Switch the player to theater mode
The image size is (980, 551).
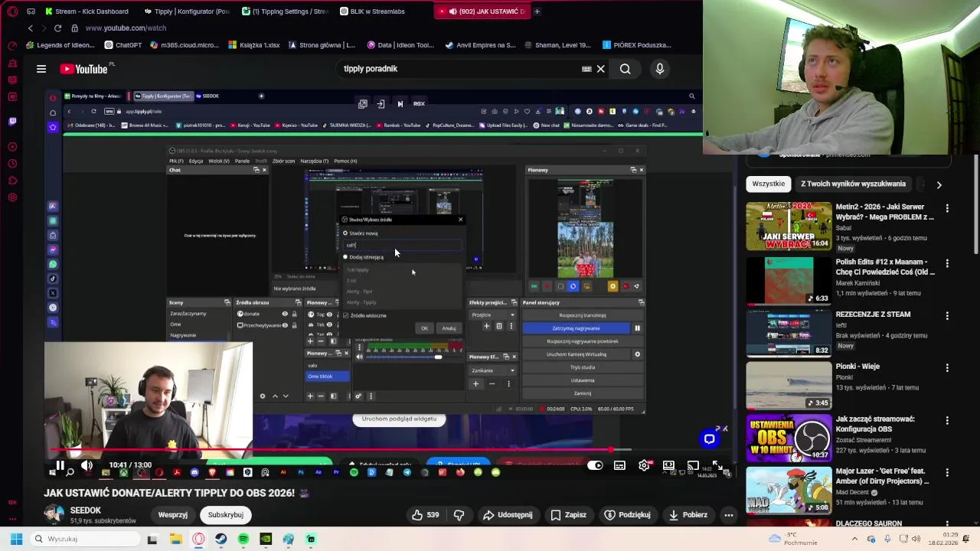pyautogui.click(x=668, y=465)
